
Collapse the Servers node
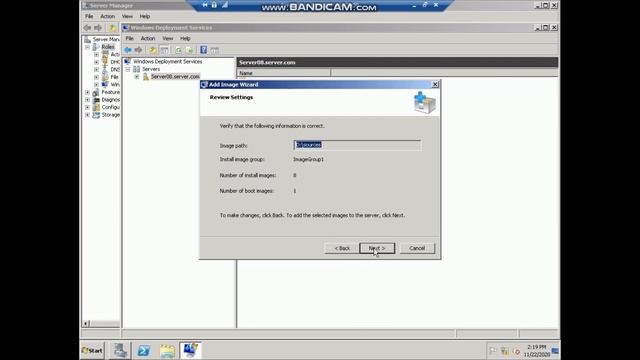pyautogui.click(x=128, y=69)
